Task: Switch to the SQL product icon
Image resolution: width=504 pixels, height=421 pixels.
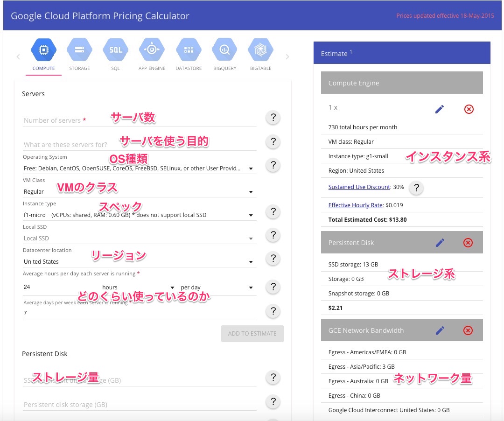Action: (115, 50)
